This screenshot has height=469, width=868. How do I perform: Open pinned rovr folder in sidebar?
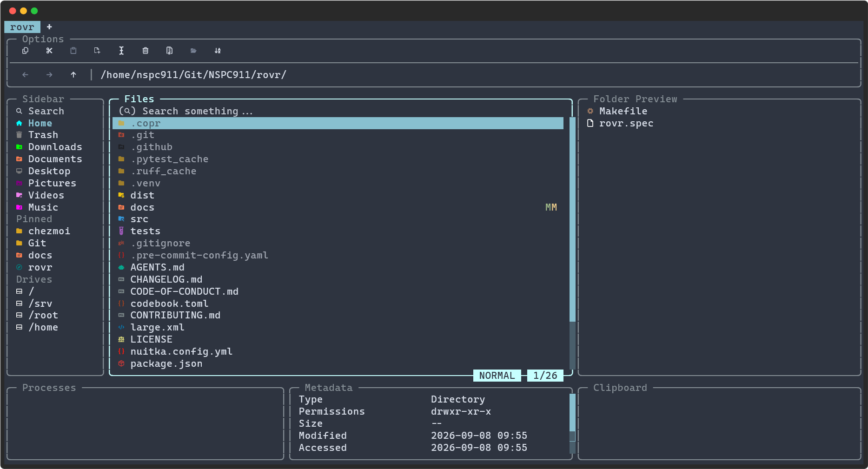pos(56,267)
